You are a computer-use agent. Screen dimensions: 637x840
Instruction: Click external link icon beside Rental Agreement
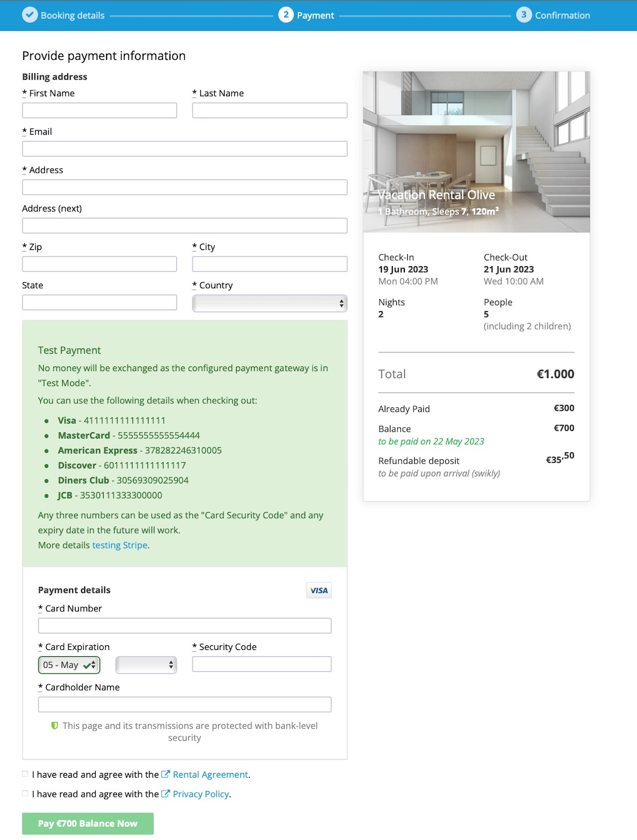click(166, 774)
